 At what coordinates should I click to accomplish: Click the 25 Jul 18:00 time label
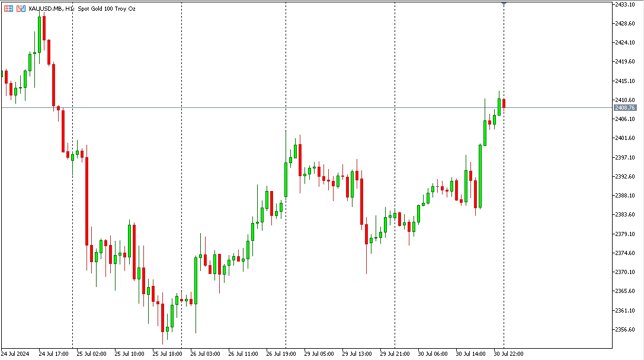(167, 354)
